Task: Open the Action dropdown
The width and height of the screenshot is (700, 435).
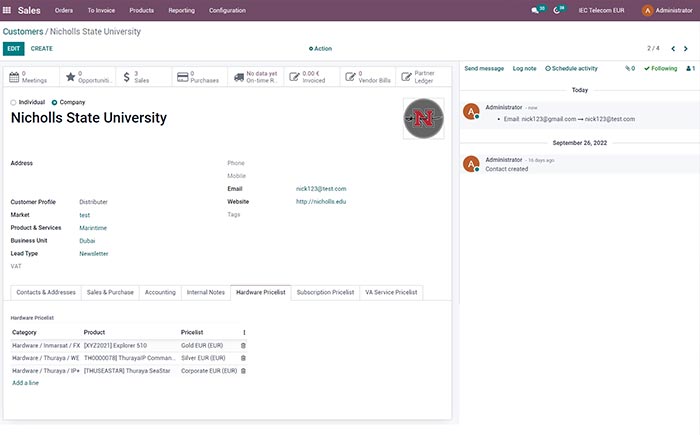Action: tap(320, 48)
